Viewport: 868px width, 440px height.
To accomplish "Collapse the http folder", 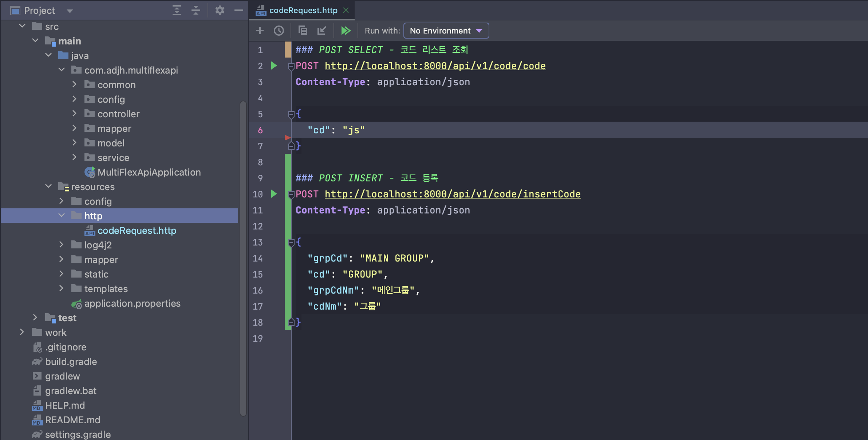I will click(62, 216).
